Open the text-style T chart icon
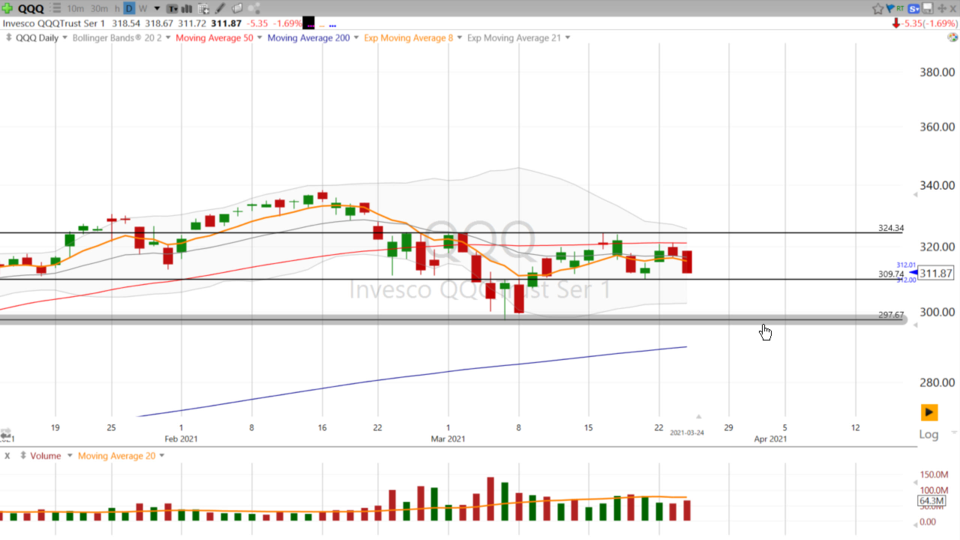Screen dimensions: 960x540 click(173, 9)
